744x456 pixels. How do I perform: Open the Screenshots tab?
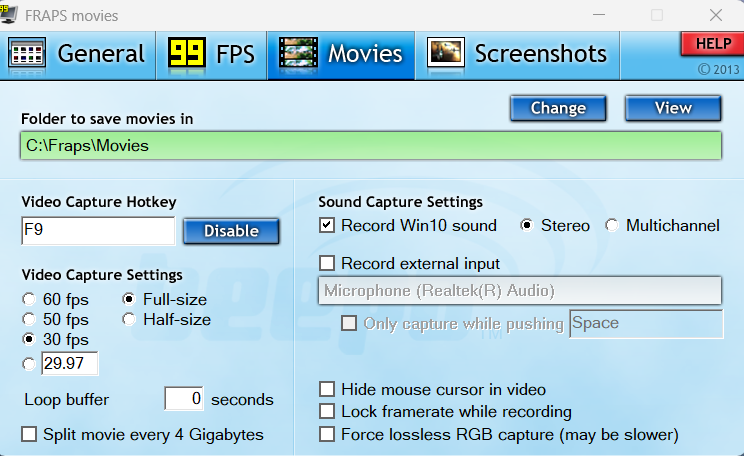point(518,55)
